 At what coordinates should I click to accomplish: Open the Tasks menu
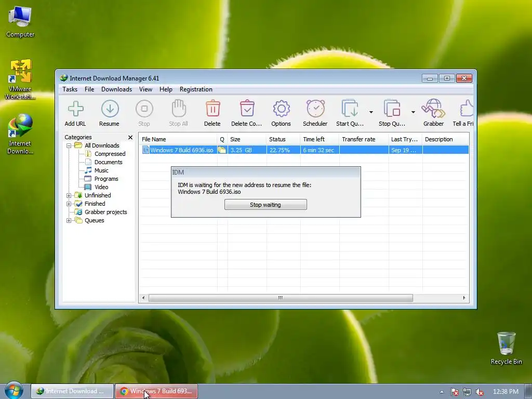tap(70, 89)
